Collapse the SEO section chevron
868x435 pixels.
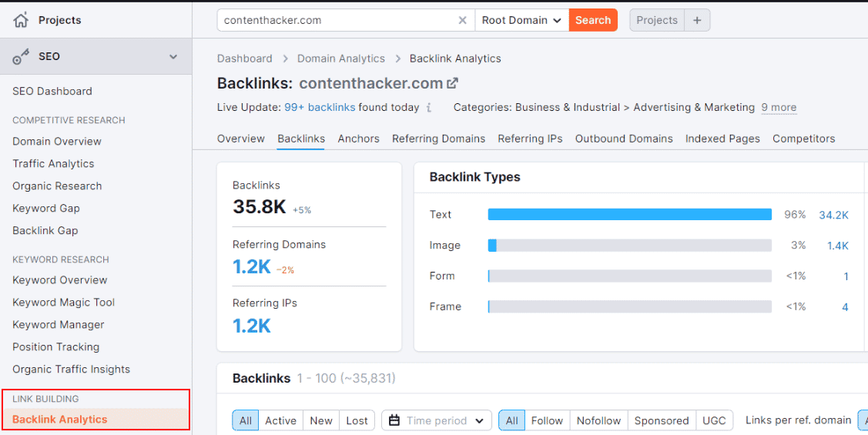click(173, 56)
